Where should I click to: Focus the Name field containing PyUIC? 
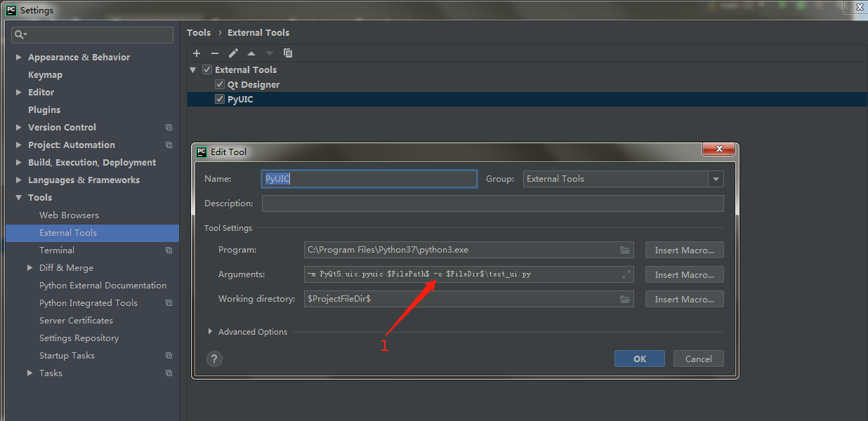click(369, 179)
